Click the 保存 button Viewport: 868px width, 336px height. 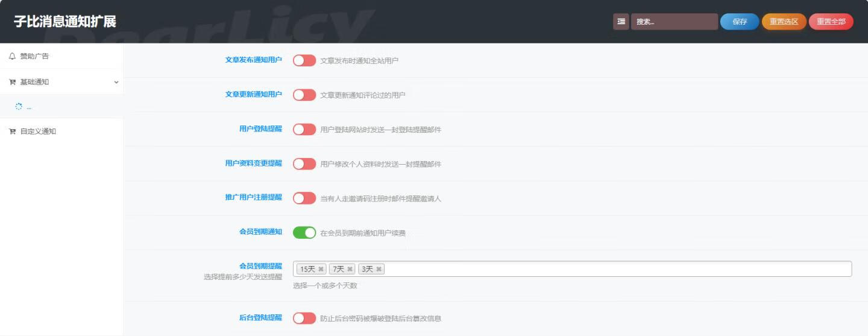pos(740,22)
